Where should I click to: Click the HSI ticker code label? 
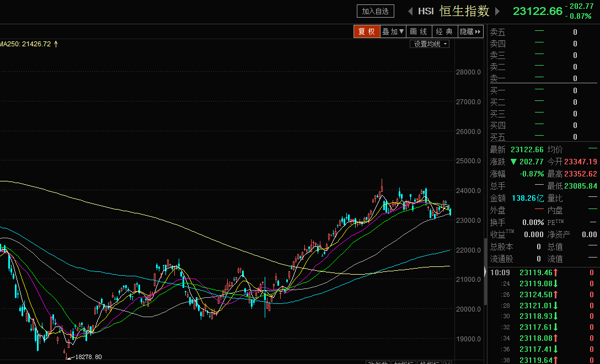click(x=426, y=11)
